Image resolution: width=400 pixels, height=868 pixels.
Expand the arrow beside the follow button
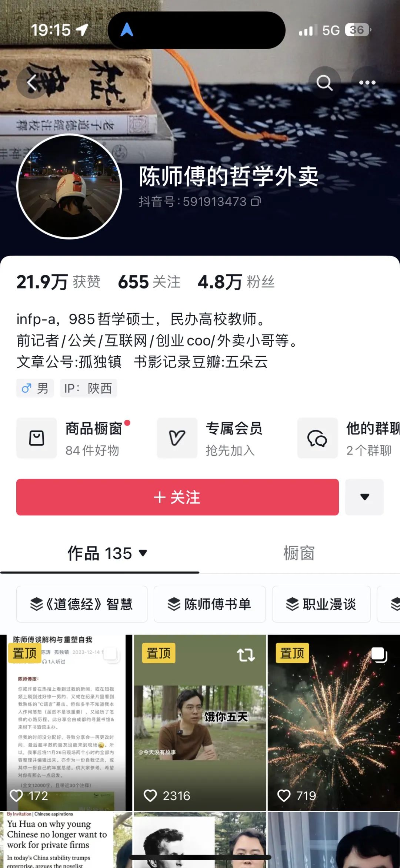[x=364, y=497]
